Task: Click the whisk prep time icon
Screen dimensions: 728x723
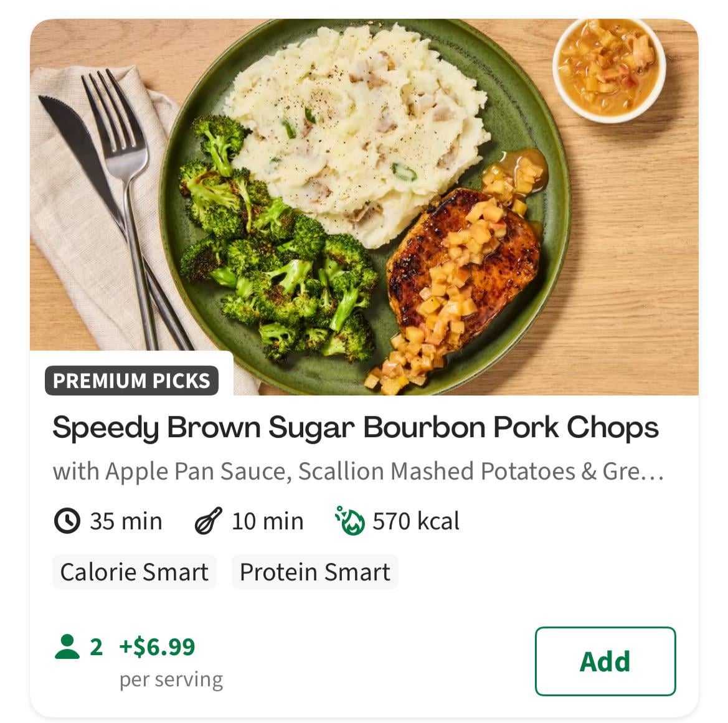Action: (x=208, y=521)
